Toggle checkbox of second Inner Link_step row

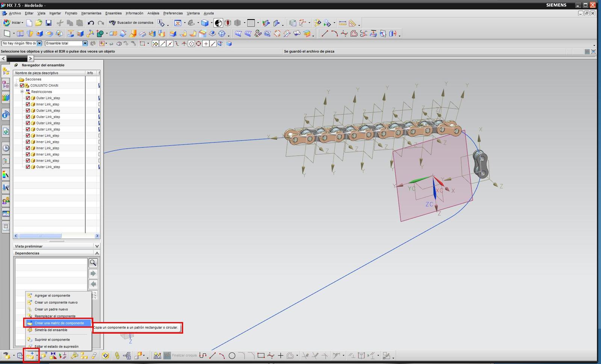coord(28,136)
